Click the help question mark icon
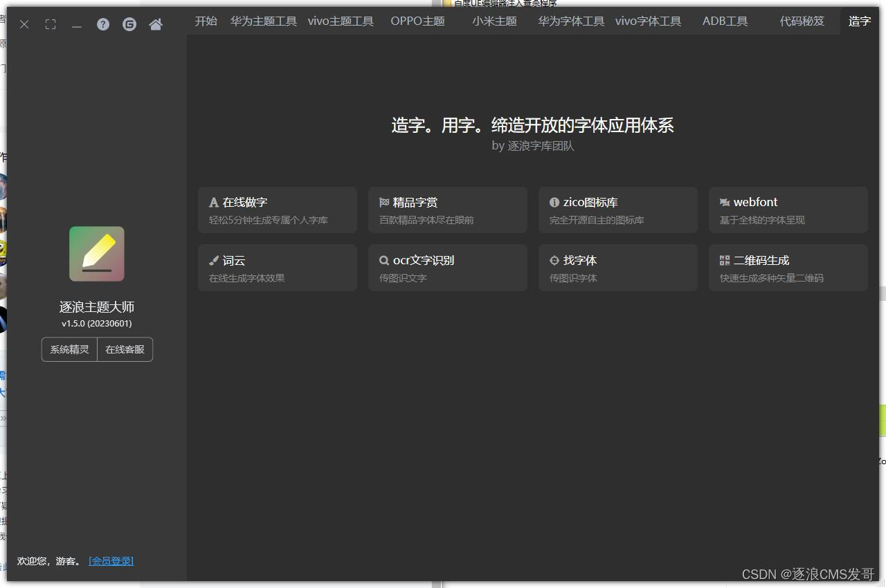 (103, 24)
